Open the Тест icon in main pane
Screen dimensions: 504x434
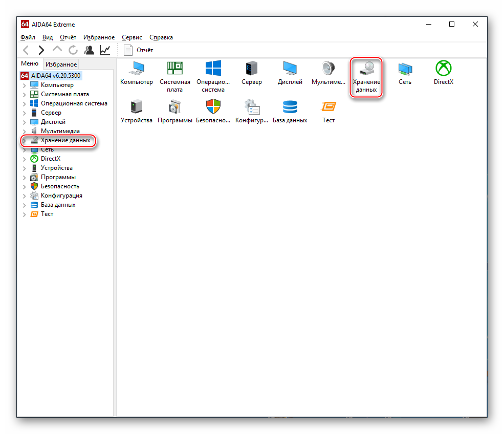tap(328, 111)
